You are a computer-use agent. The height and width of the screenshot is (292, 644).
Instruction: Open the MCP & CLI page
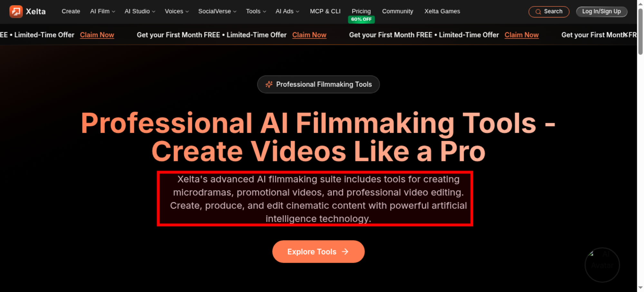tap(325, 11)
